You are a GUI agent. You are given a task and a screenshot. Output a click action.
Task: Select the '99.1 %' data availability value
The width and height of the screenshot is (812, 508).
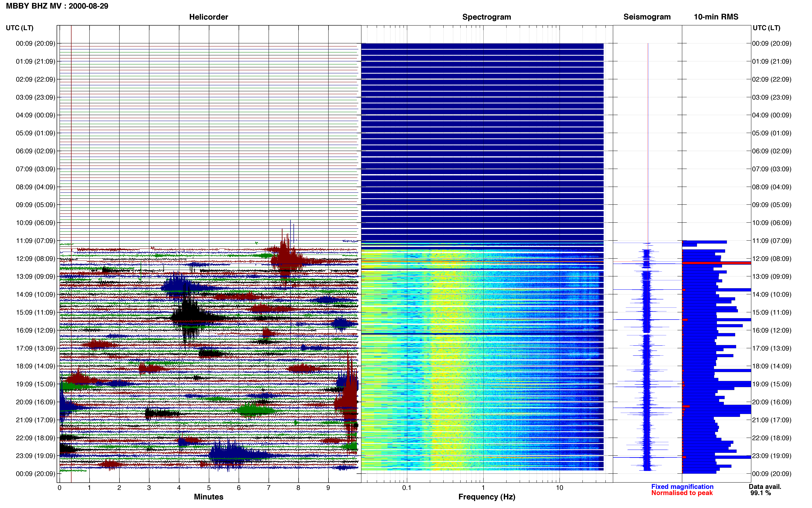[761, 493]
